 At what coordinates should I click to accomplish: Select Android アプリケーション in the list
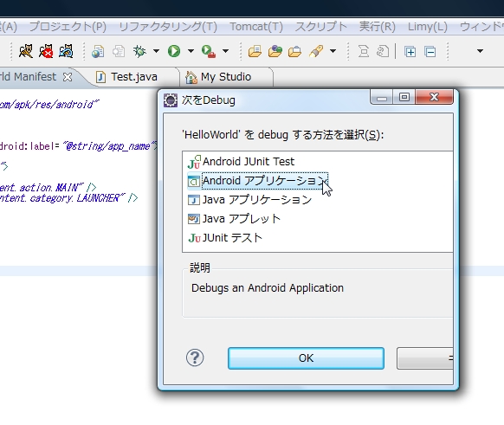coord(257,181)
